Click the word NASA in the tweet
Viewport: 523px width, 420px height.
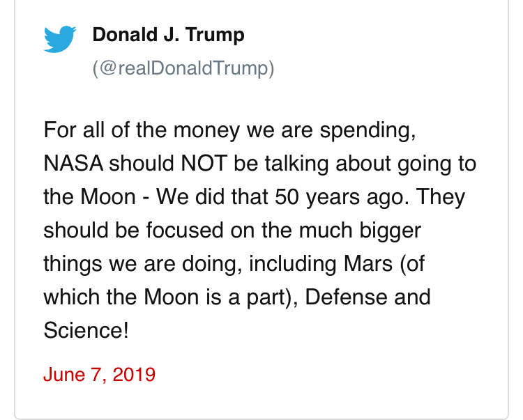click(x=73, y=164)
